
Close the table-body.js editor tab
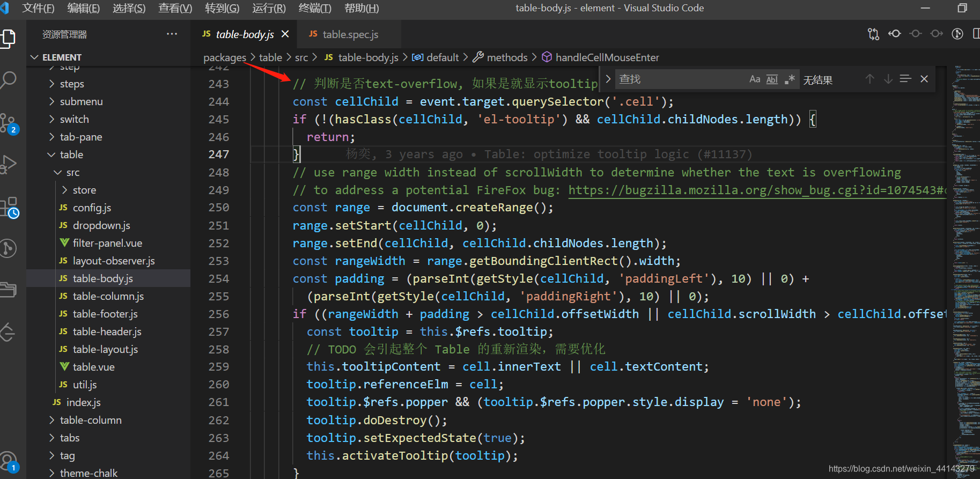click(x=285, y=34)
